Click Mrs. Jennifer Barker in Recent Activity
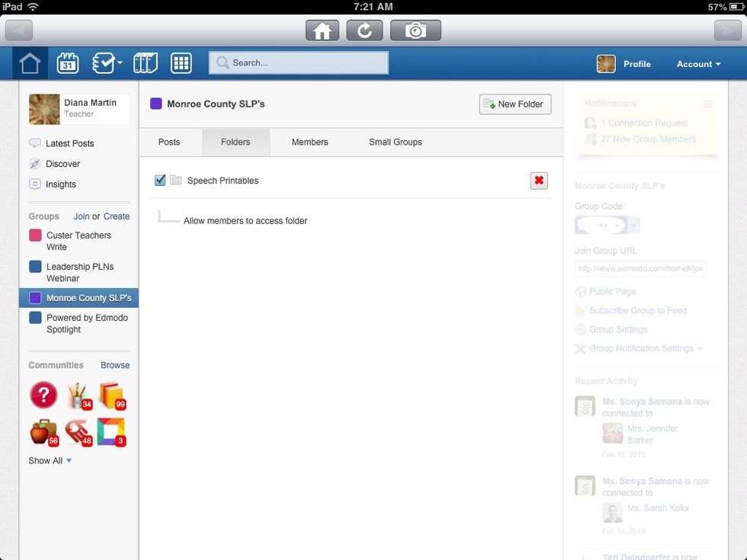747x560 pixels. point(652,434)
